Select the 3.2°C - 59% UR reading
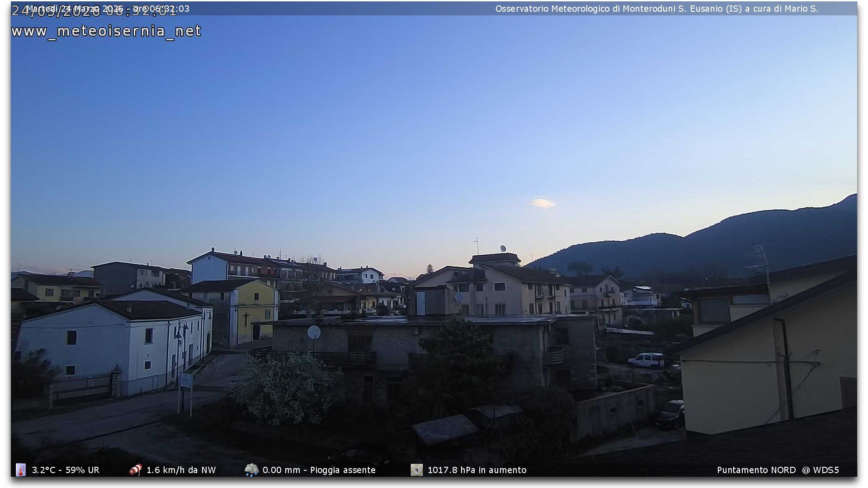The width and height of the screenshot is (868, 488). click(x=66, y=470)
